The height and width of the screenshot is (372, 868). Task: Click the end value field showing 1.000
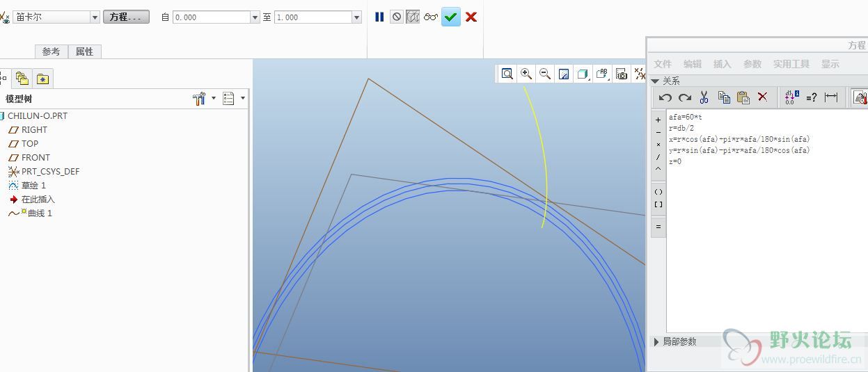point(313,17)
